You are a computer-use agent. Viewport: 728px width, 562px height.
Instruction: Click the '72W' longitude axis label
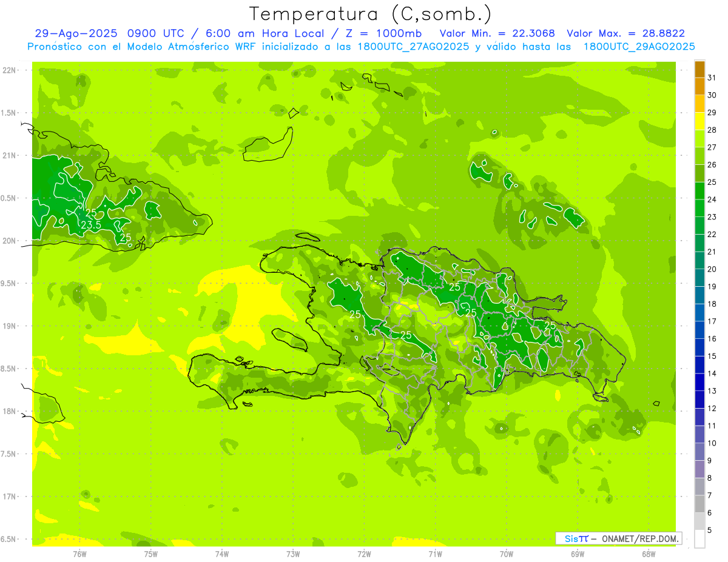point(364,554)
